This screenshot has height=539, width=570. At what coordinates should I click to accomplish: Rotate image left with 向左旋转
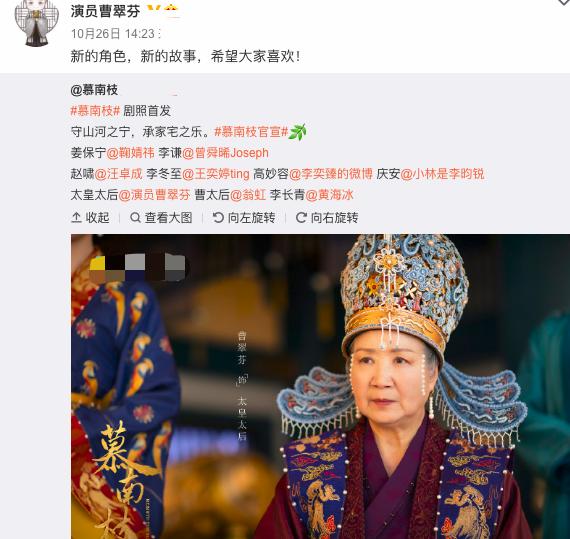244,218
